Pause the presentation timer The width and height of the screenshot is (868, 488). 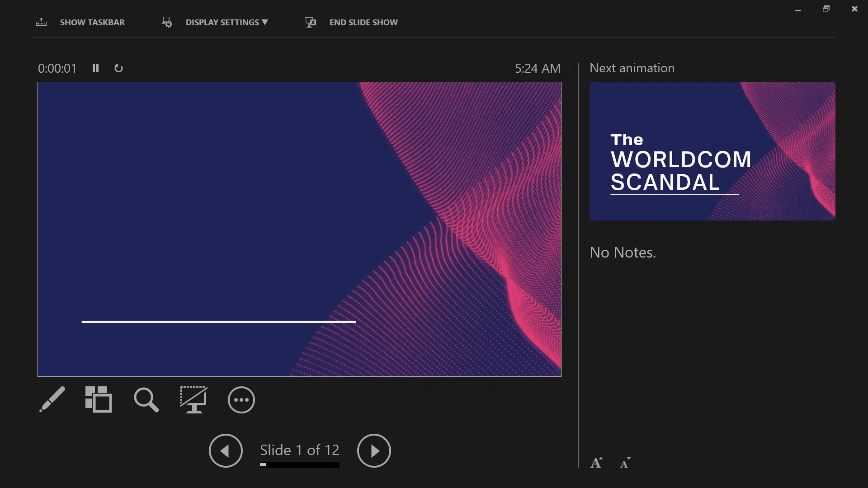coord(95,68)
